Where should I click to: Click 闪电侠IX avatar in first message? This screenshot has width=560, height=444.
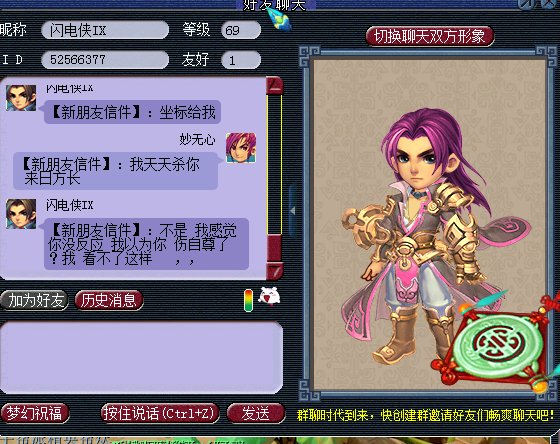21,98
